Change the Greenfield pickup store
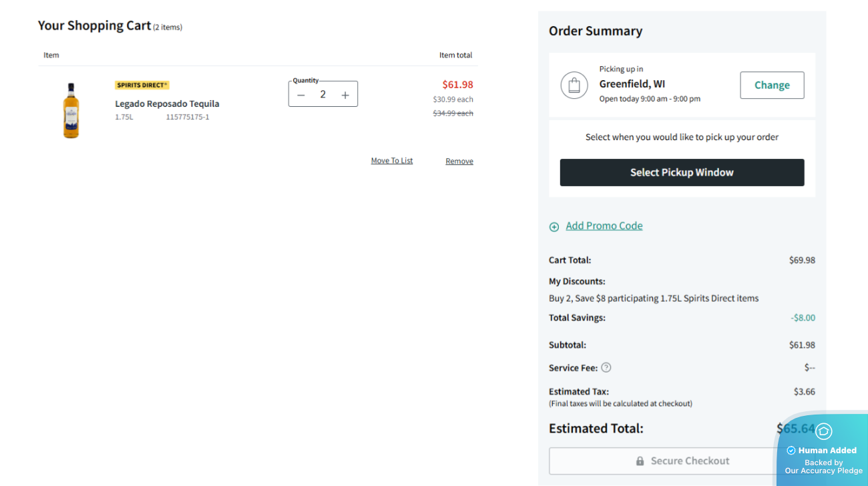 pos(772,85)
